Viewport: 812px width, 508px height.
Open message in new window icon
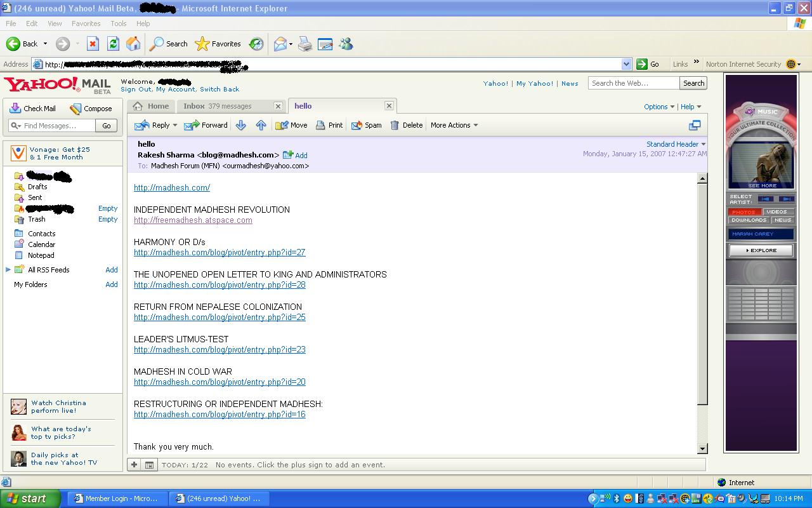(x=695, y=125)
